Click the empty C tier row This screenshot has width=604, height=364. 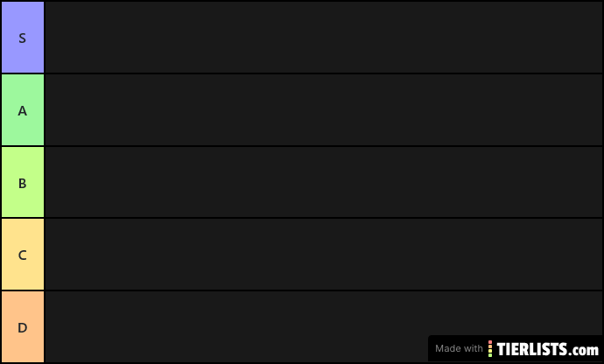(323, 255)
